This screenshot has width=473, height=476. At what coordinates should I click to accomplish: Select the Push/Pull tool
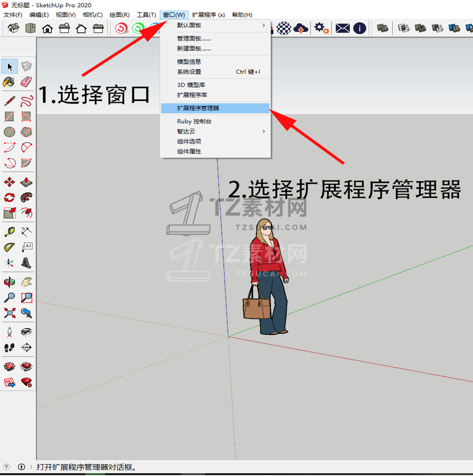(26, 182)
